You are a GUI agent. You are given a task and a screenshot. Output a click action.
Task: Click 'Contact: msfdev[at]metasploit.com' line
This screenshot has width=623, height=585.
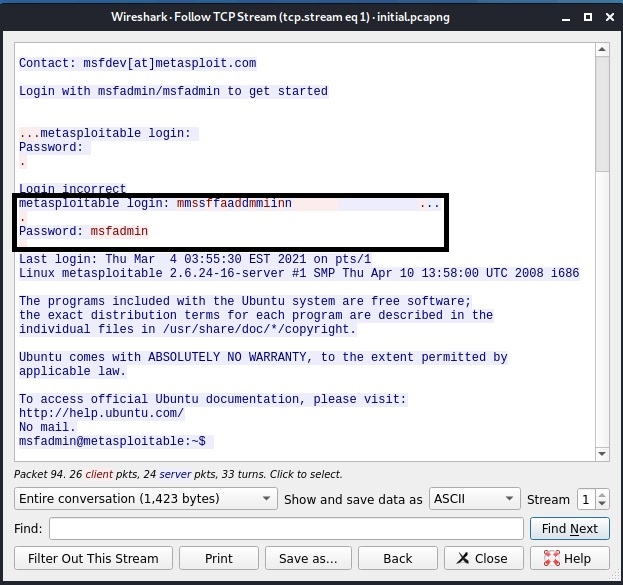pyautogui.click(x=137, y=63)
